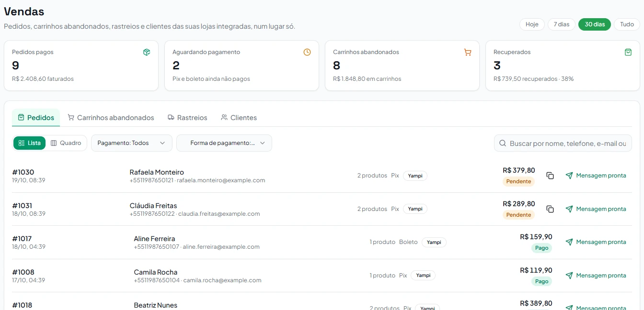
Task: Click order number #1018
Action: tap(22, 305)
